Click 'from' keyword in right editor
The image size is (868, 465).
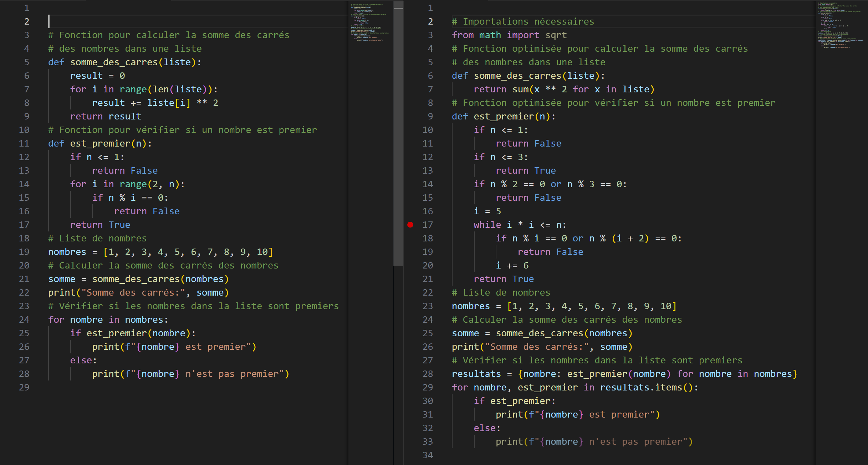[x=463, y=35]
